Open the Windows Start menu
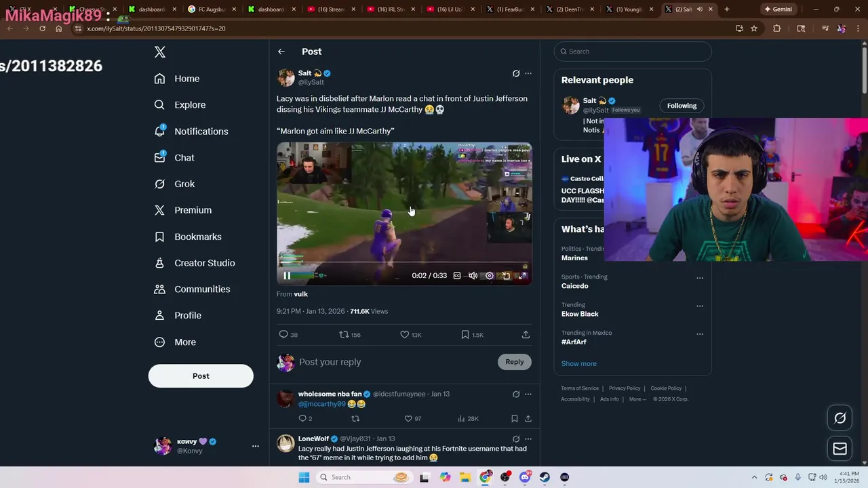 (x=304, y=477)
